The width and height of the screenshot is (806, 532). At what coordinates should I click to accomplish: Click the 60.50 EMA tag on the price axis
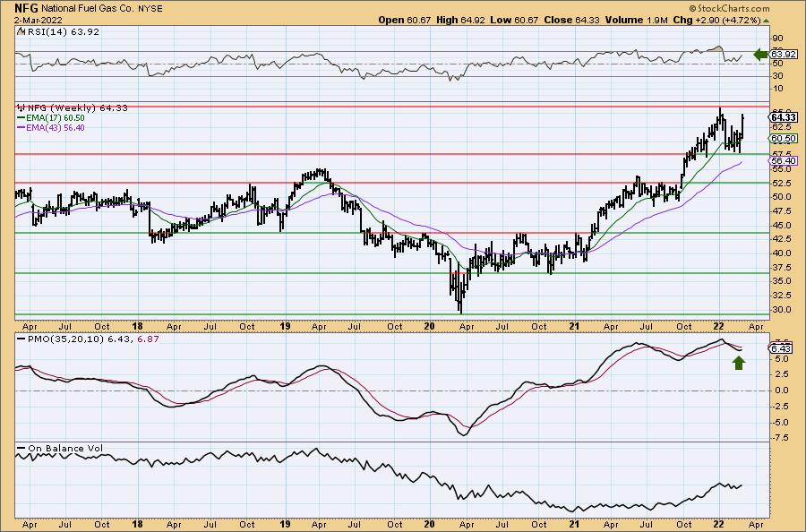click(x=785, y=138)
